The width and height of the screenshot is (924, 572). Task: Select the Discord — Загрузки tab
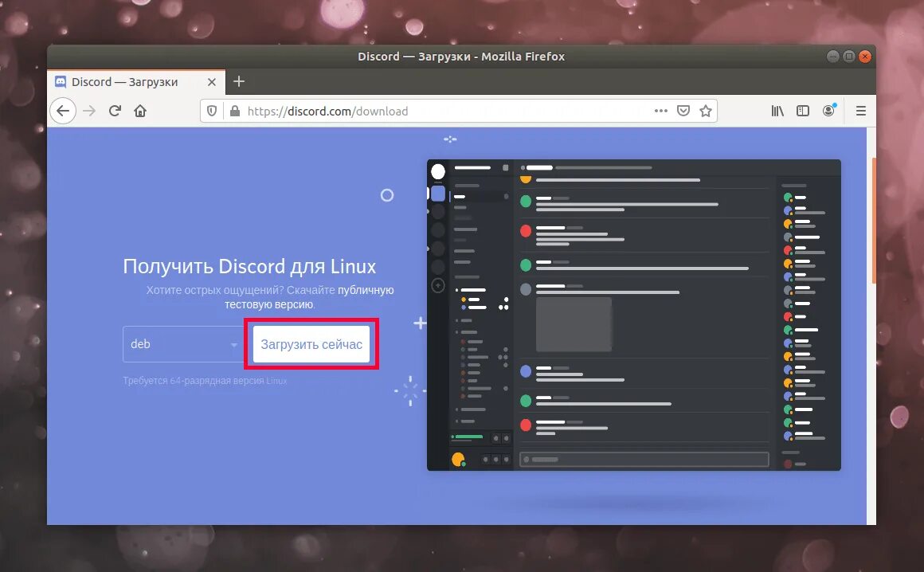pos(136,82)
